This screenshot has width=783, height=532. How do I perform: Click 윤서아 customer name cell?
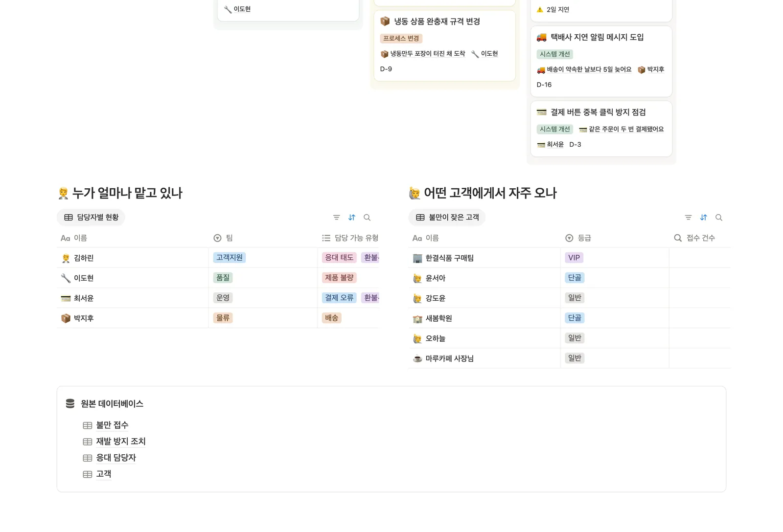point(484,278)
